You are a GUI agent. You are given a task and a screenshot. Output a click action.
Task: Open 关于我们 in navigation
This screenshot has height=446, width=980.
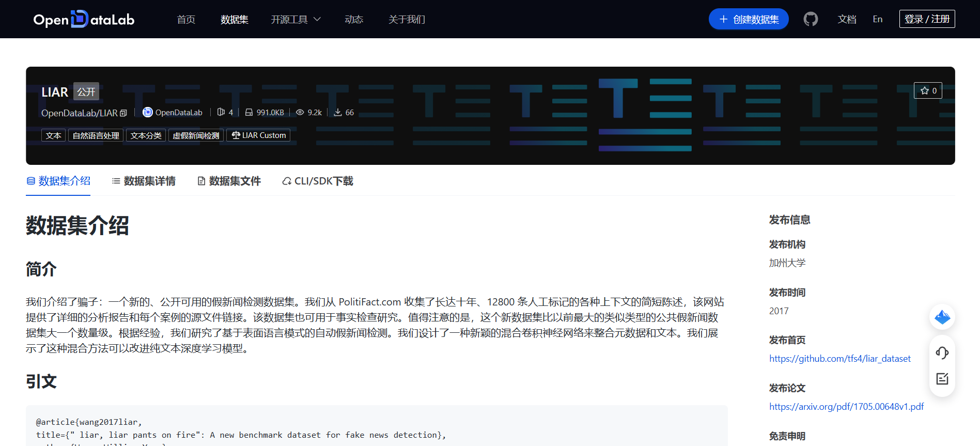pos(407,19)
